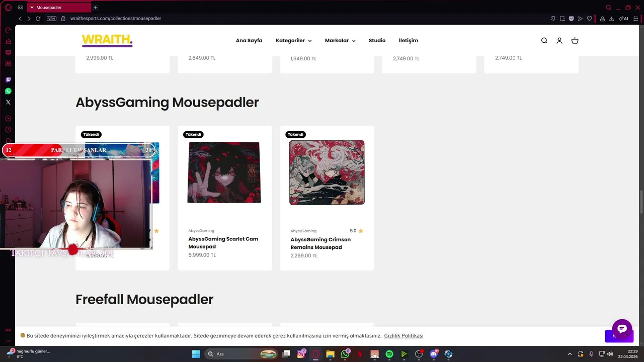This screenshot has height=362, width=644.
Task: Click the 5,999.00 TL price text
Action: [202, 255]
